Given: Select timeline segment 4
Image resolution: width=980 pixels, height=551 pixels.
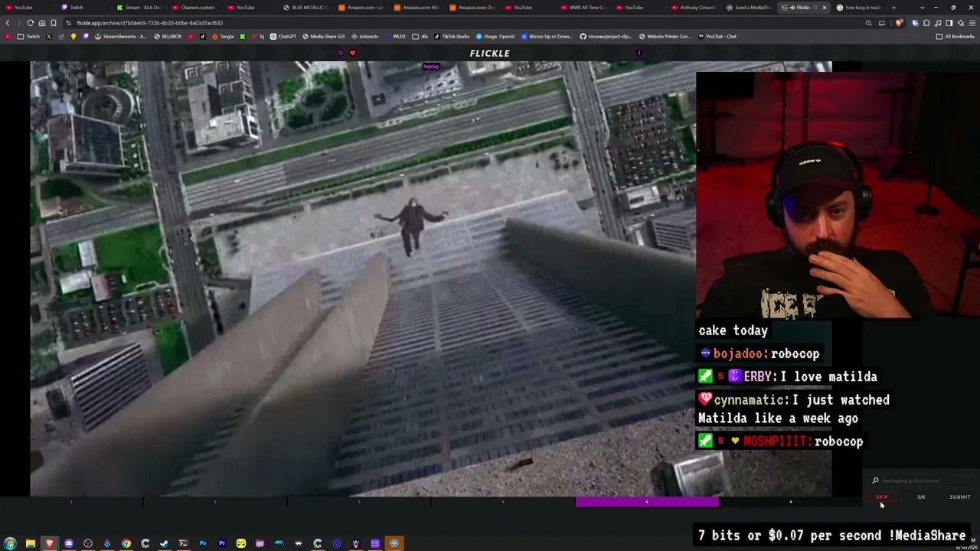Looking at the screenshot, I should [x=503, y=502].
